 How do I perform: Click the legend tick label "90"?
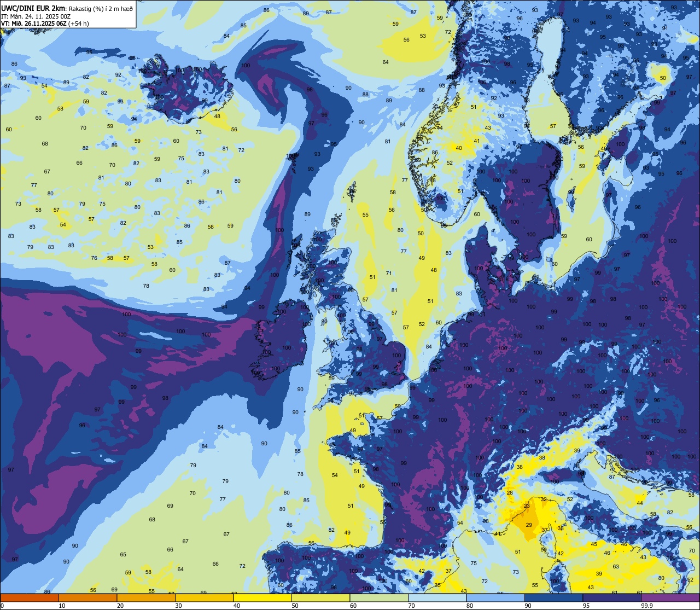pos(528,606)
